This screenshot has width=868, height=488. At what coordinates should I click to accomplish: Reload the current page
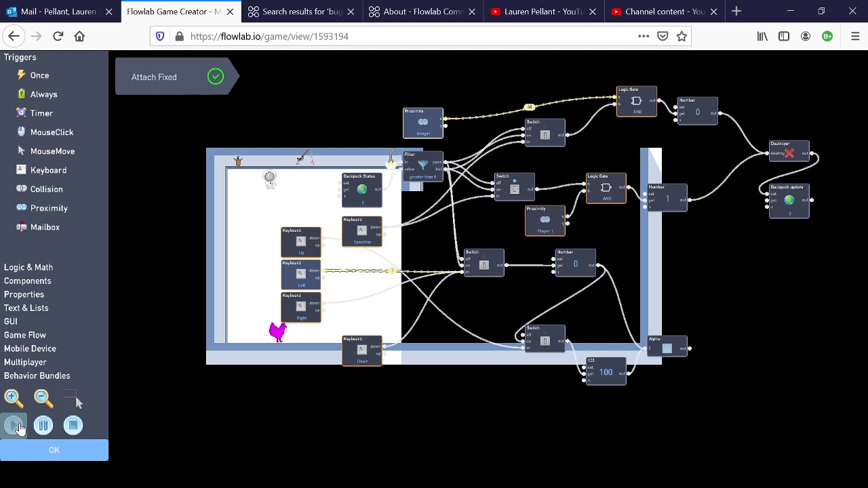tap(58, 36)
